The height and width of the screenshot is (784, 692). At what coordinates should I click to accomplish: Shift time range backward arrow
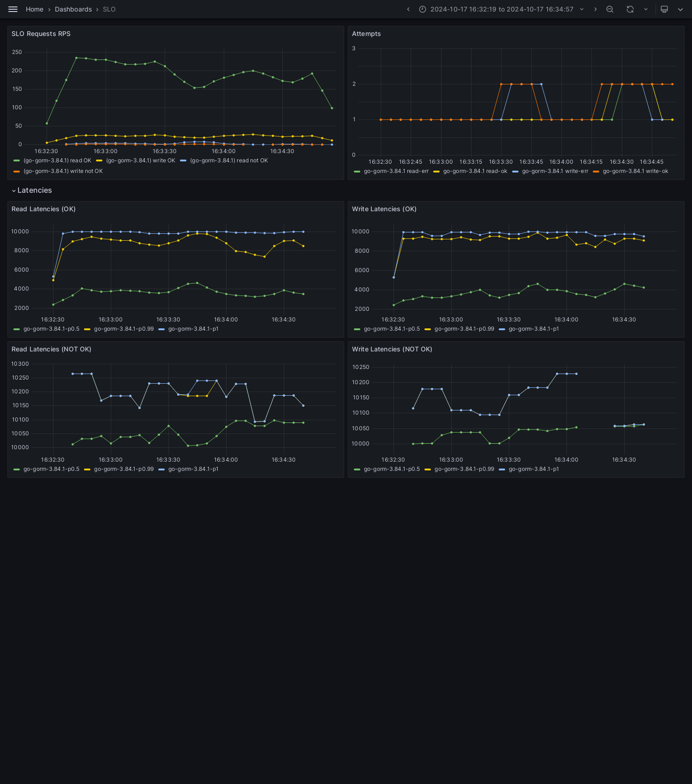click(408, 9)
